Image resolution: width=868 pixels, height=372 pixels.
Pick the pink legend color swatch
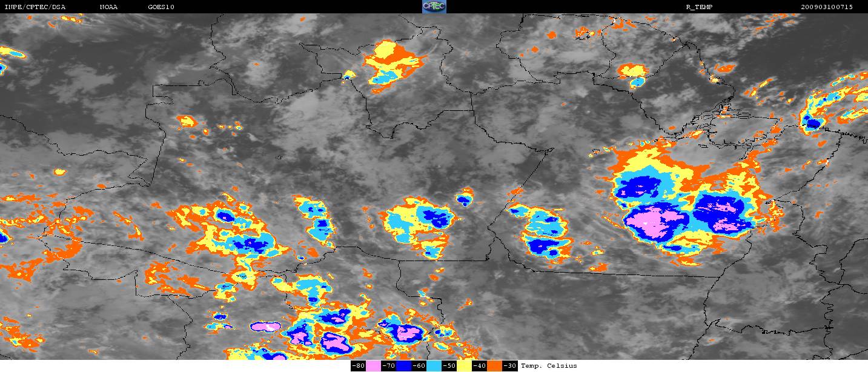click(x=373, y=366)
